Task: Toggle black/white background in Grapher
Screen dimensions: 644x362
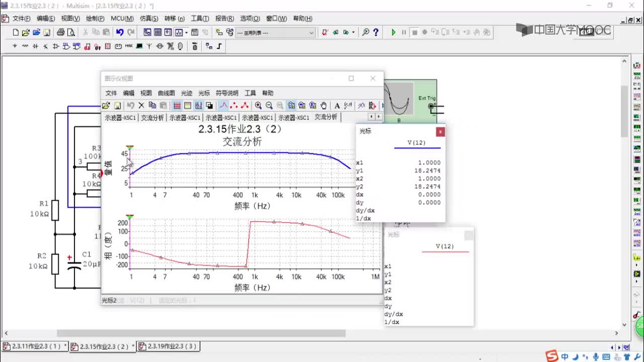Action: 209,106
